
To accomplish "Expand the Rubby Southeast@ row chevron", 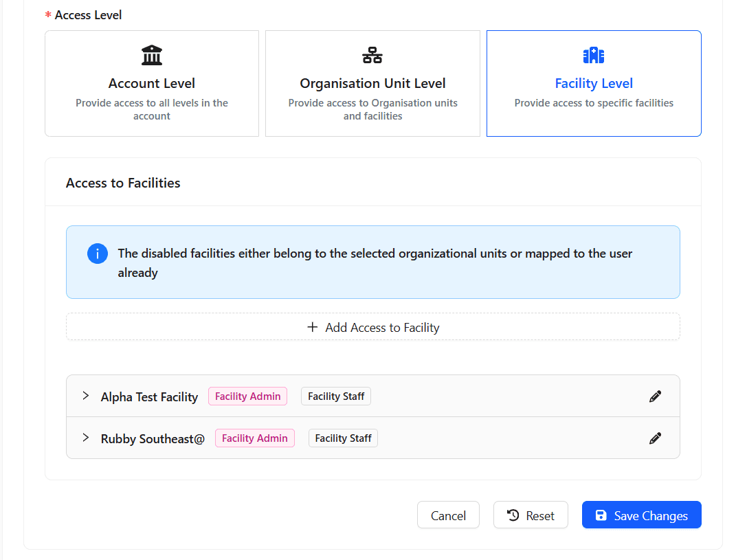I will pos(86,438).
